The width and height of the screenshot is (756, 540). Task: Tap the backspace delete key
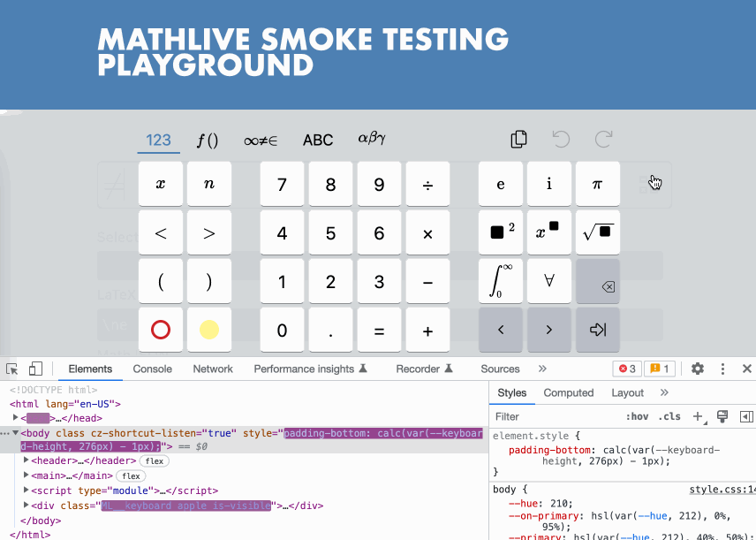(x=597, y=281)
